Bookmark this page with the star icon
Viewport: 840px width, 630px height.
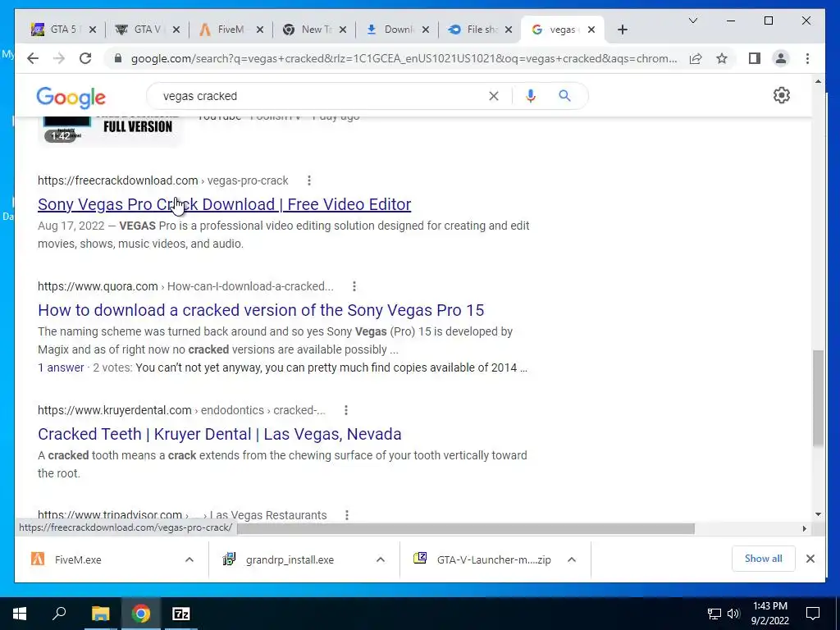tap(722, 58)
